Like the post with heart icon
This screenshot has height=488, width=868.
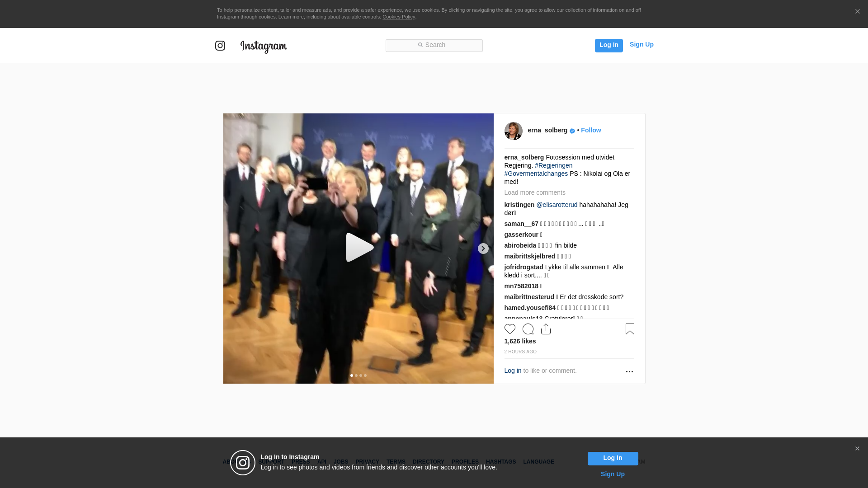pyautogui.click(x=510, y=329)
